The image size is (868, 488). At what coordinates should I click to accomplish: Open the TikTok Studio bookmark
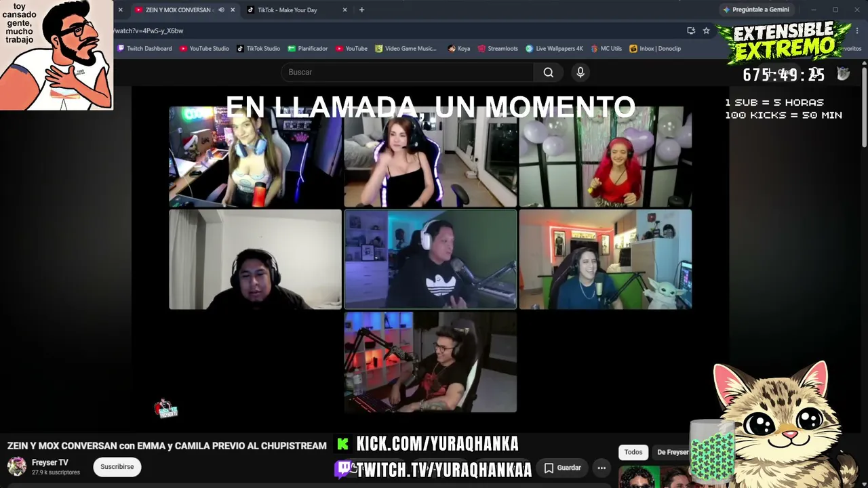coord(258,49)
